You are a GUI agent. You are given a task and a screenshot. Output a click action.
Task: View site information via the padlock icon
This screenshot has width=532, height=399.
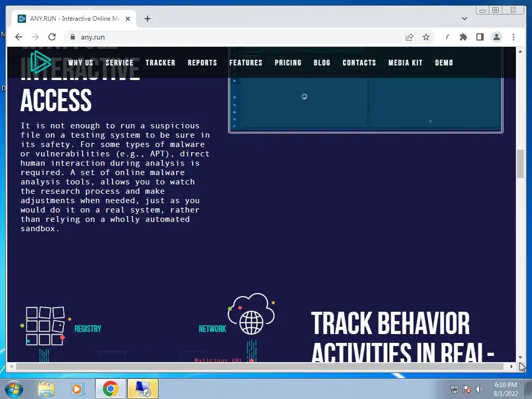tap(73, 37)
